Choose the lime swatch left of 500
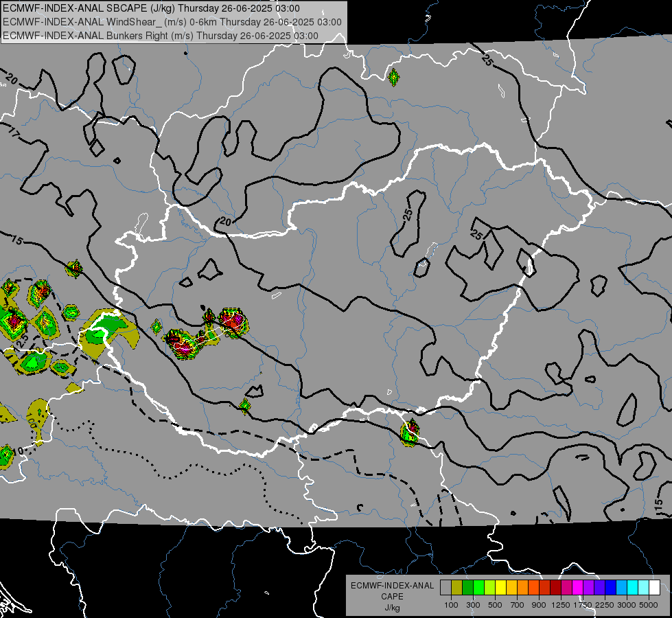Viewport: 672px width, 618px height. [x=490, y=587]
